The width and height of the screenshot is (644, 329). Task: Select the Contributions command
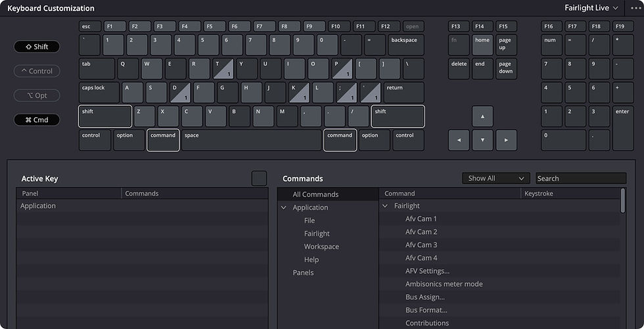pyautogui.click(x=426, y=323)
